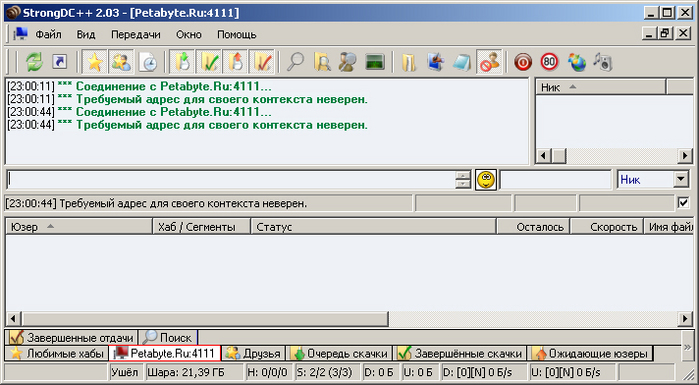The height and width of the screenshot is (385, 699).
Task: Sort transfers by Скорость column
Action: (607, 227)
